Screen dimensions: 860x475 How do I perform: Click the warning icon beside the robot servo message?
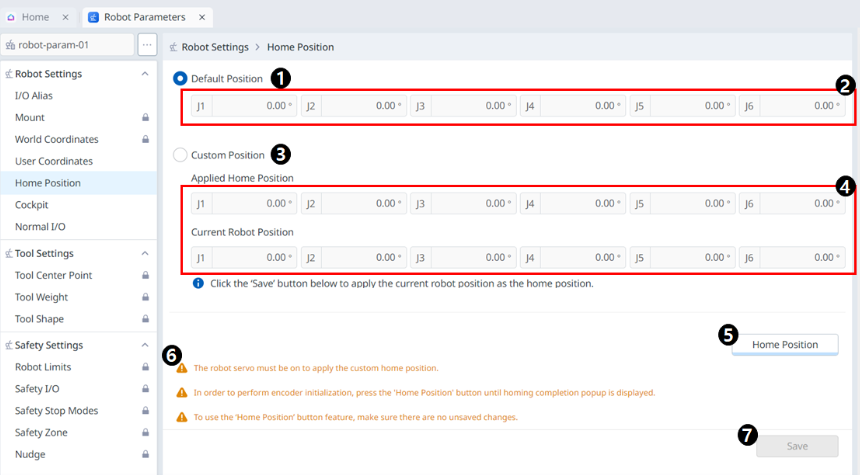[x=182, y=368]
